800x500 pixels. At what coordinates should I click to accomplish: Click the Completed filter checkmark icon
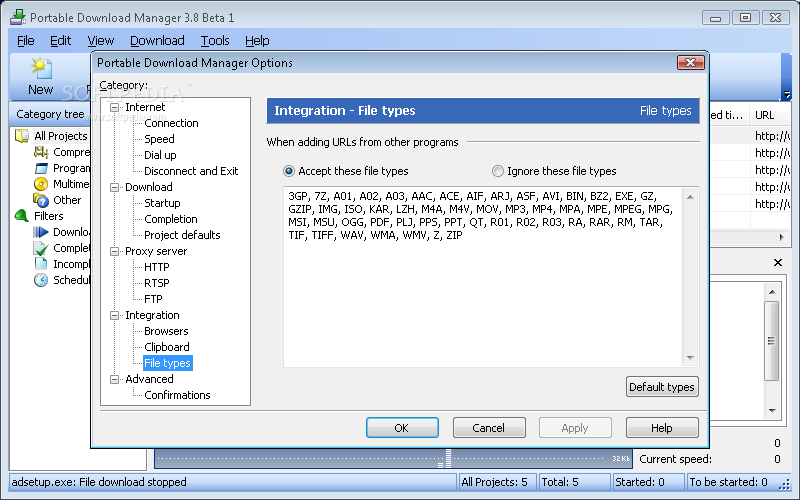pos(41,248)
